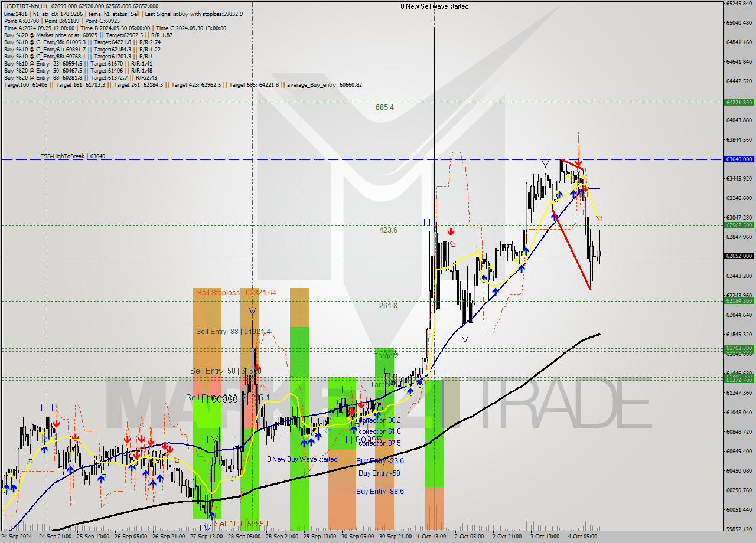Click the 261.8 Fibonacci level label

pos(388,306)
